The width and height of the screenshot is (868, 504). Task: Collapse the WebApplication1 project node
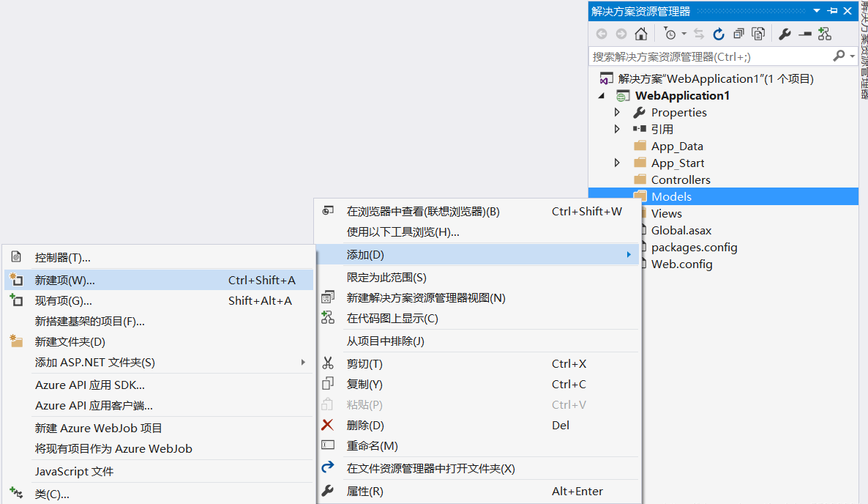coord(602,96)
